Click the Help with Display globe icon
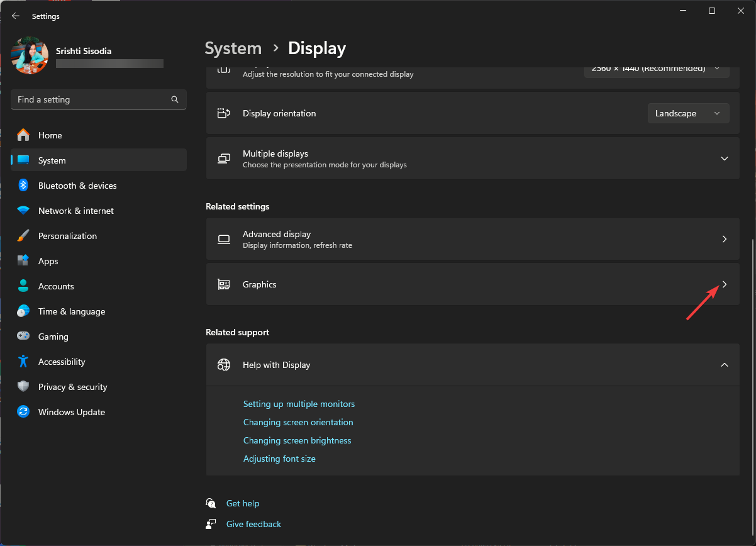Image resolution: width=756 pixels, height=546 pixels. [224, 365]
